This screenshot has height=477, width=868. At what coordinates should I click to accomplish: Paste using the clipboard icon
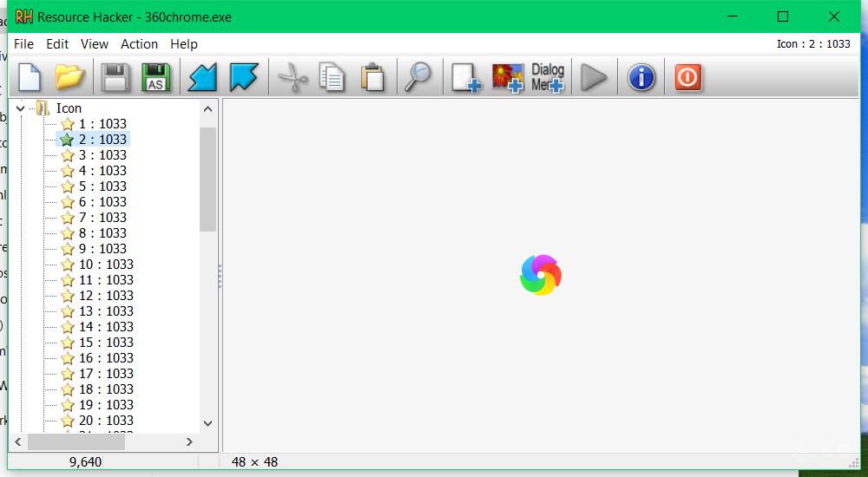point(372,77)
